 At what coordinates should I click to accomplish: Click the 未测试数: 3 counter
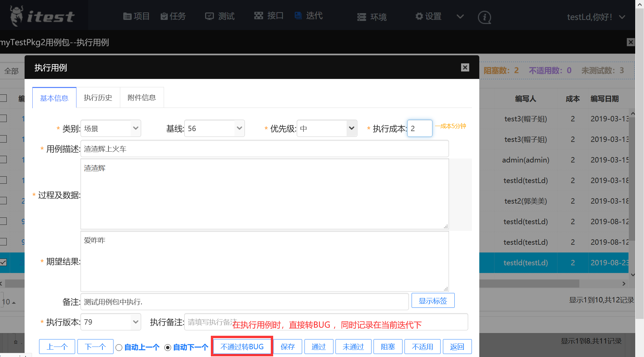pos(603,70)
